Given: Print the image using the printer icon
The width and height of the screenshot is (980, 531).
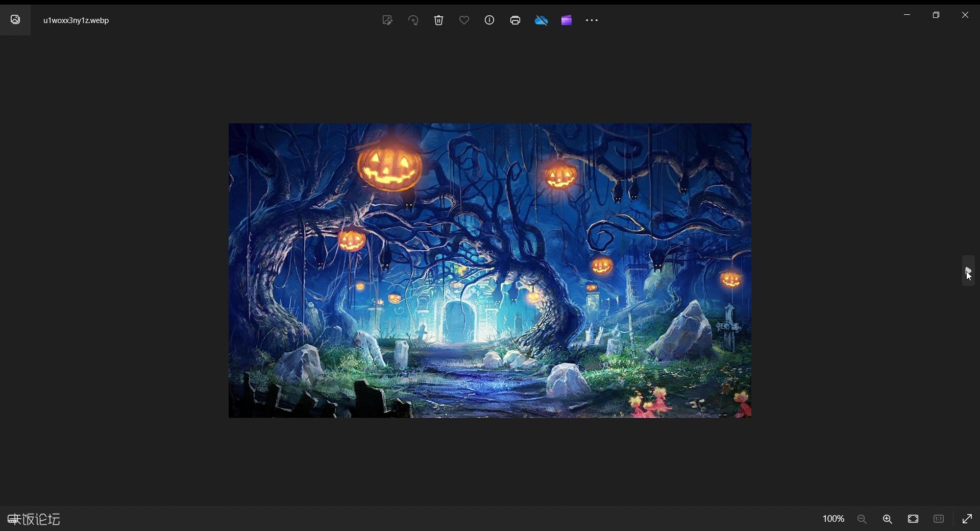Looking at the screenshot, I should pyautogui.click(x=515, y=20).
